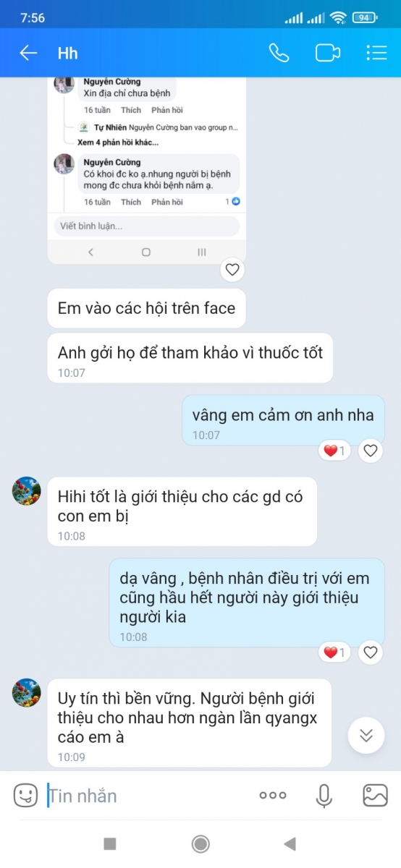Viewport: 401px width, 868px height.
Task: View red heart reaction count under "vâng em cảm ơn"
Action: [335, 451]
